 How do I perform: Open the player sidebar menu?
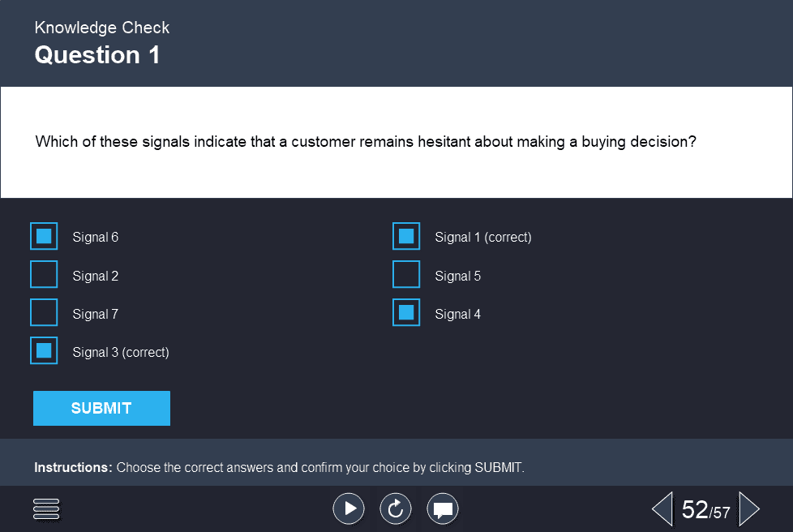[46, 509]
